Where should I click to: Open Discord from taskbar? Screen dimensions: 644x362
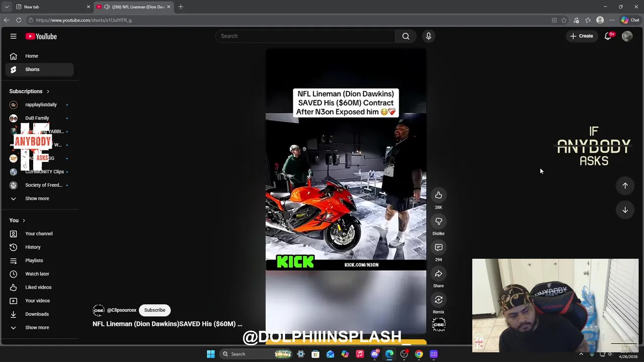pyautogui.click(x=374, y=354)
